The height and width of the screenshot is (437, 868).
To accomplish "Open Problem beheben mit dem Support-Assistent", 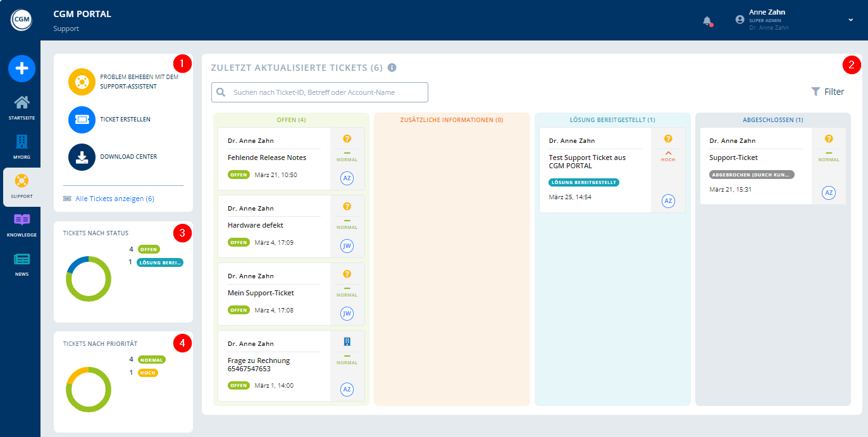I will tap(139, 82).
